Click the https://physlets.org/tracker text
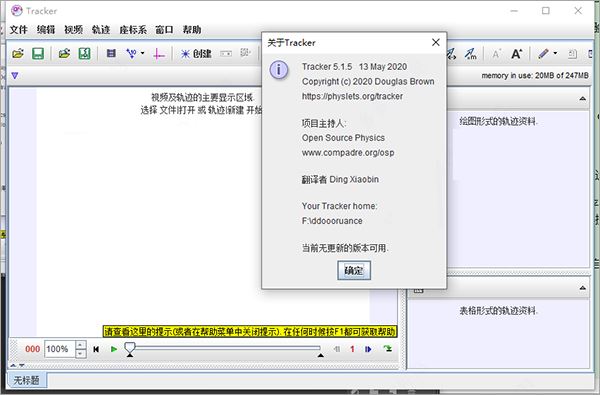 352,96
